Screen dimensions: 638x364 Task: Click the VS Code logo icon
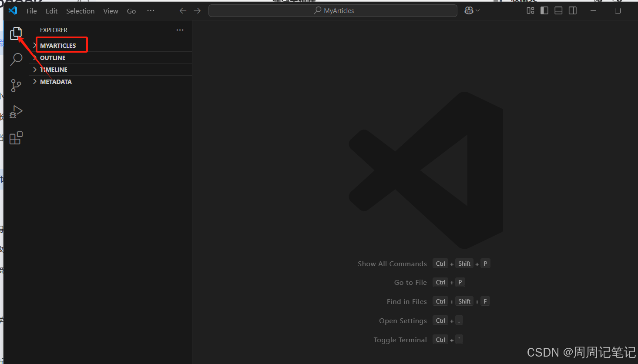coord(13,10)
